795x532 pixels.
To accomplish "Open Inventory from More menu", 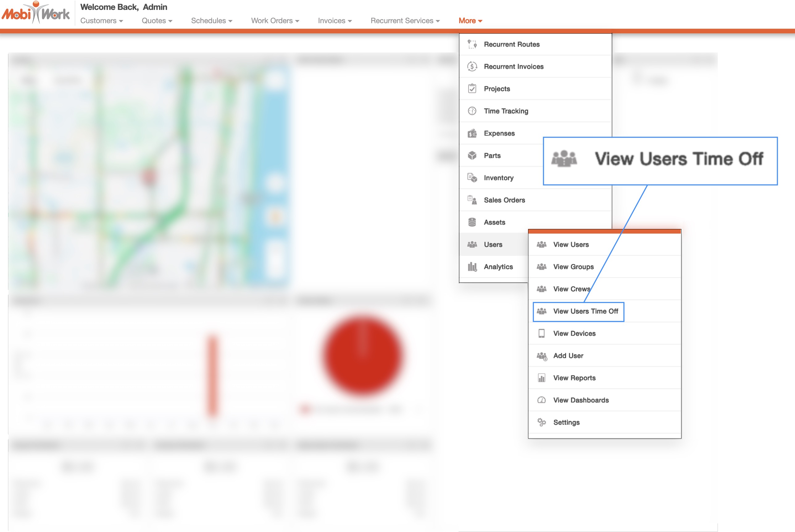I will [x=498, y=178].
